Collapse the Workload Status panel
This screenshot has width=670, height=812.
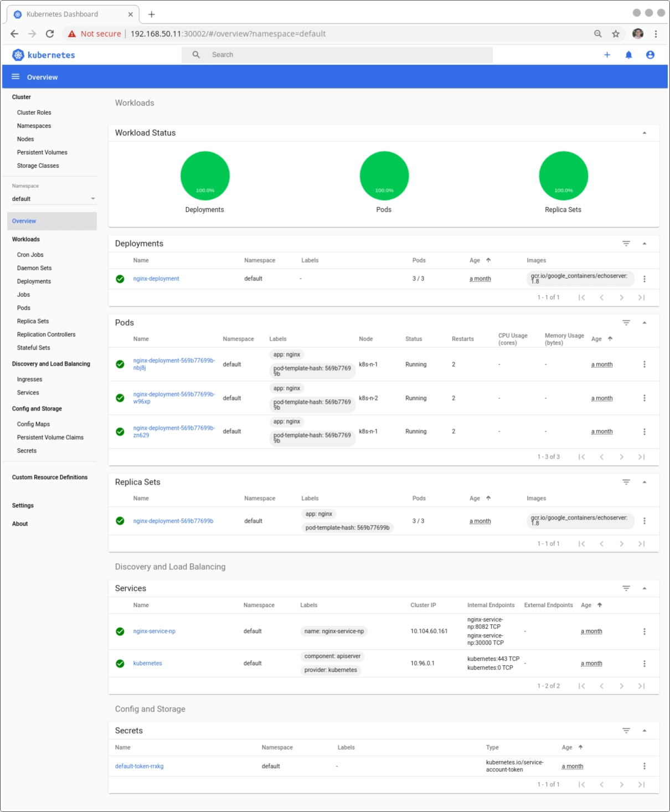coord(645,133)
